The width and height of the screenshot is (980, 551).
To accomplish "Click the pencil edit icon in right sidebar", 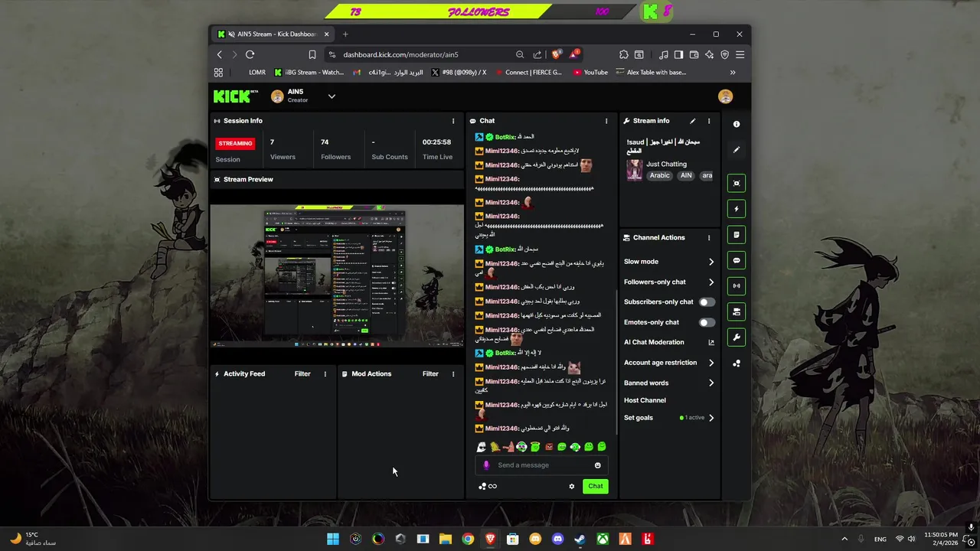I will click(x=737, y=150).
